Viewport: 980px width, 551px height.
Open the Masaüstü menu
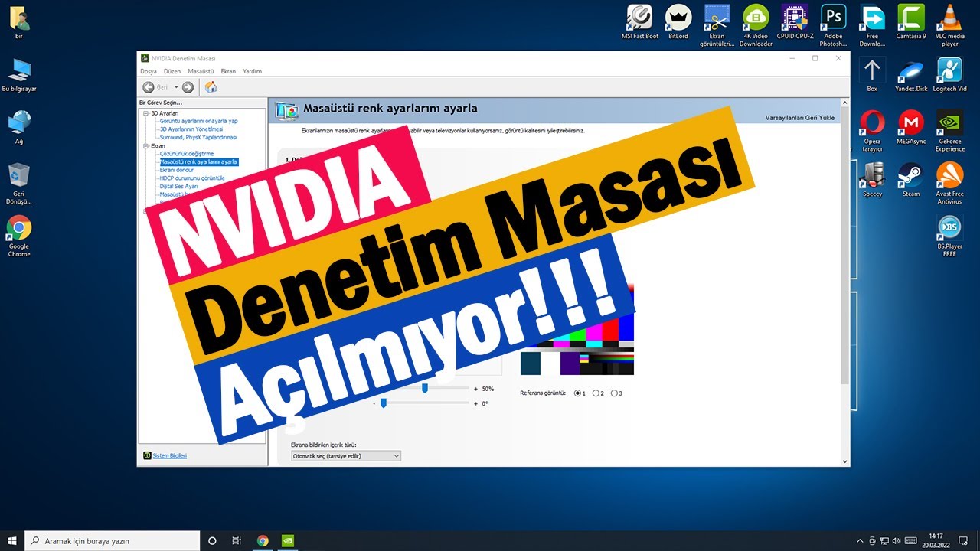coord(200,70)
